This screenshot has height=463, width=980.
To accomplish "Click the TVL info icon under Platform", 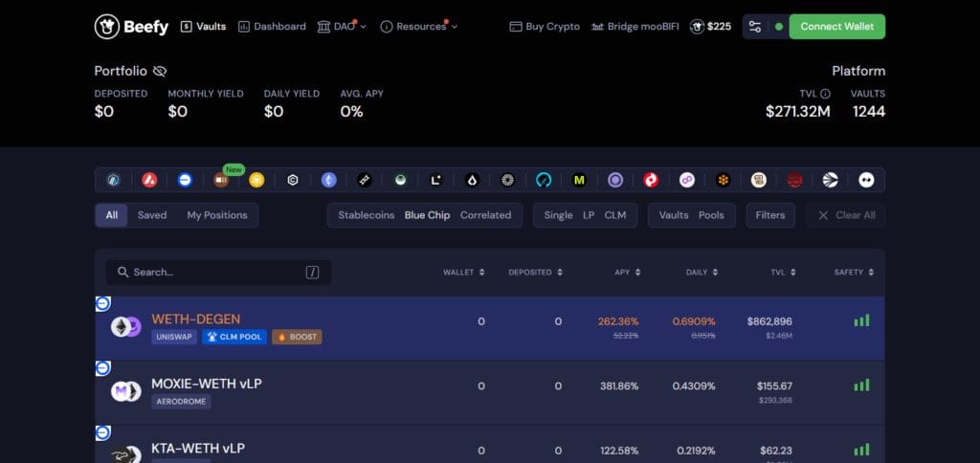I will [825, 94].
